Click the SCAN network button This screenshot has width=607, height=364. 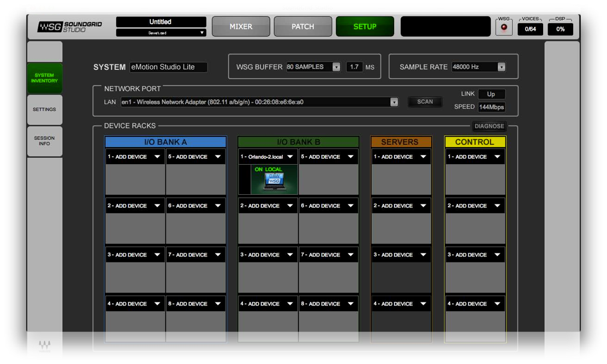tap(425, 102)
